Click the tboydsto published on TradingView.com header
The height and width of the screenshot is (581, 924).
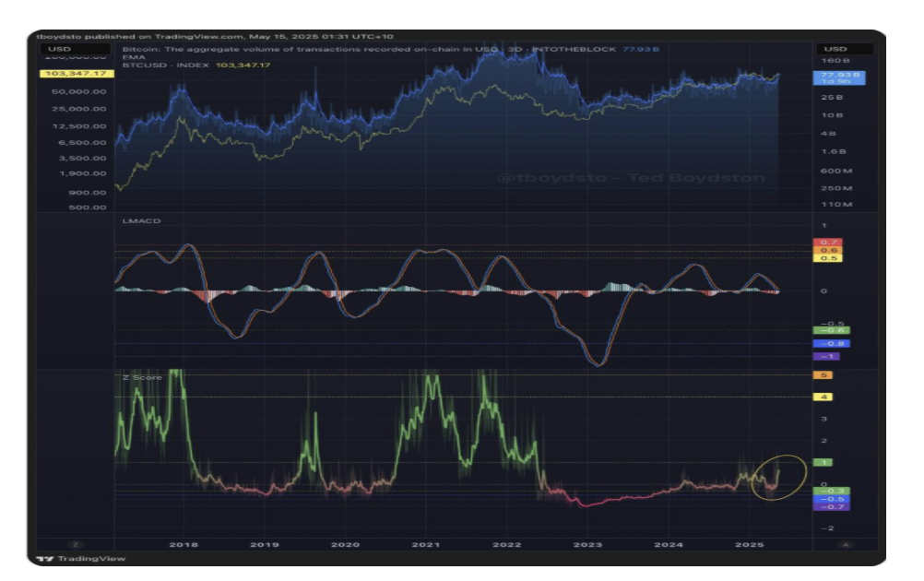215,37
